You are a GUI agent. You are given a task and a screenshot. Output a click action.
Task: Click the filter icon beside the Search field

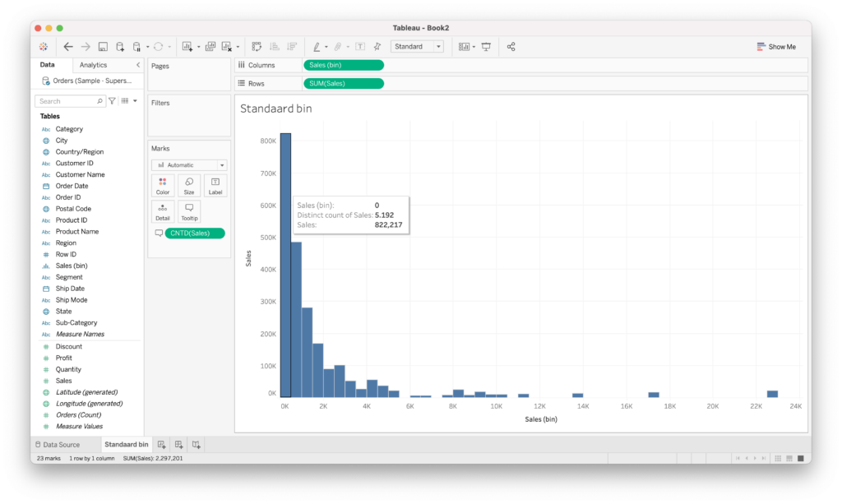(113, 101)
